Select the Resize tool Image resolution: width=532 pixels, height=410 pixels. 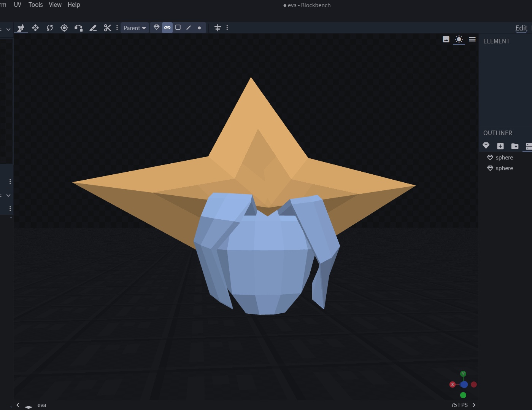pos(35,28)
